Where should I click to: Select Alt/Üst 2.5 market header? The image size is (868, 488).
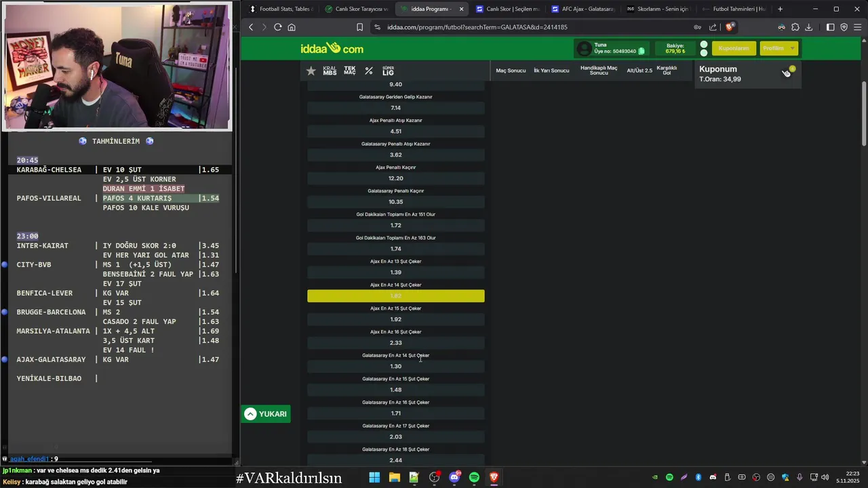click(639, 70)
